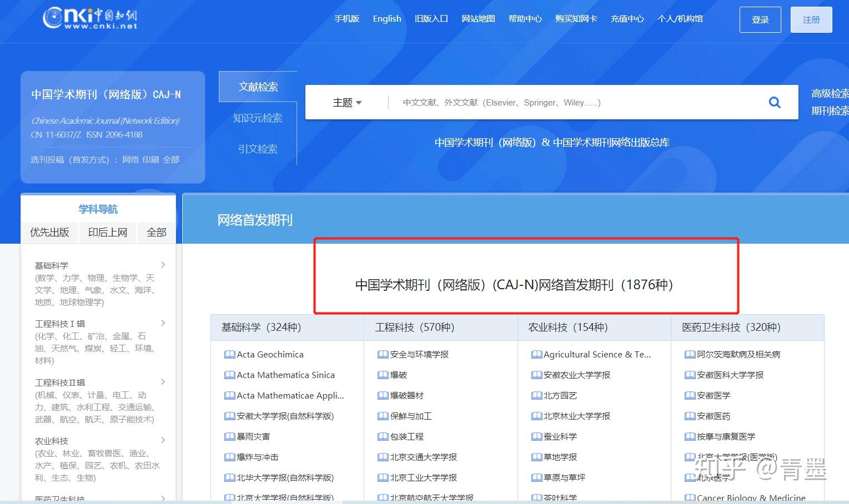Viewport: 849px width, 504px height.
Task: Open the 爆破 journal link
Action: coord(399,375)
